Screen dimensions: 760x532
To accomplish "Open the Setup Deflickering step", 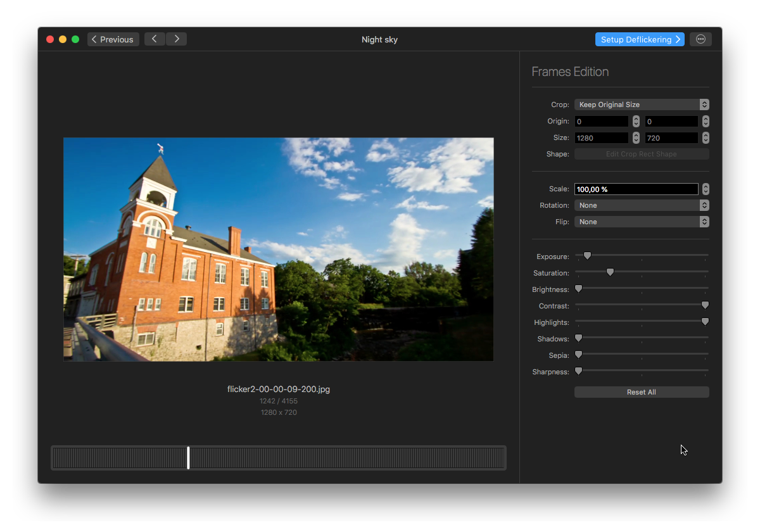I will point(640,39).
